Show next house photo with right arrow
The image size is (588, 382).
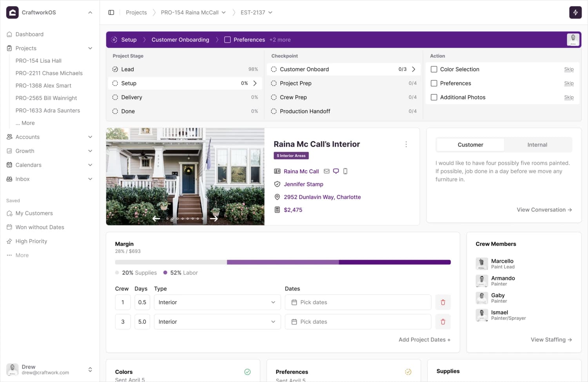(x=214, y=218)
